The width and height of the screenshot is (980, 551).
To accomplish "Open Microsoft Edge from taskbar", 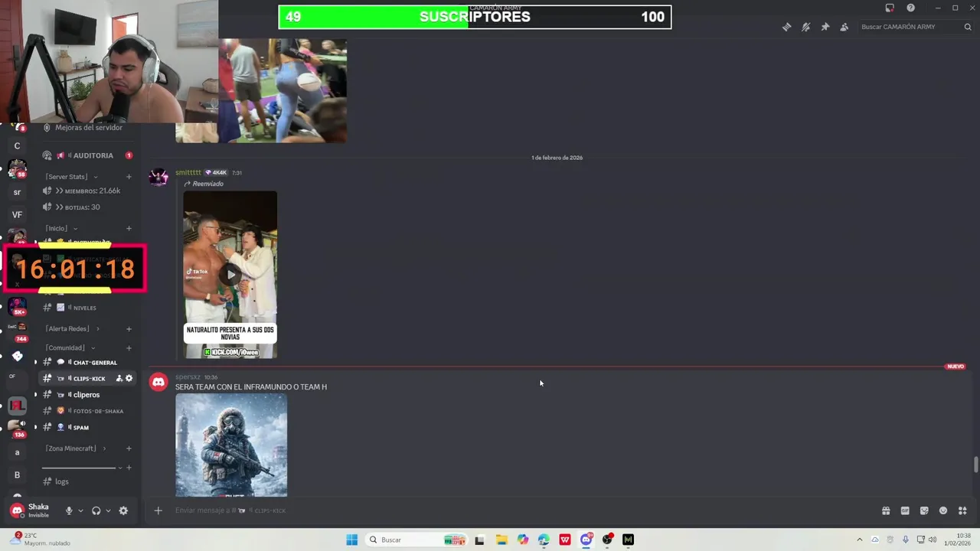I will 544,540.
